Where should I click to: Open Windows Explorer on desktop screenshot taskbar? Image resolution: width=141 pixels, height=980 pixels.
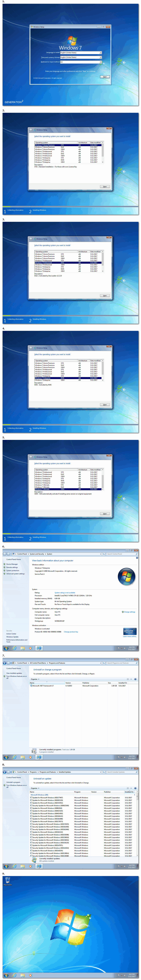point(23,975)
